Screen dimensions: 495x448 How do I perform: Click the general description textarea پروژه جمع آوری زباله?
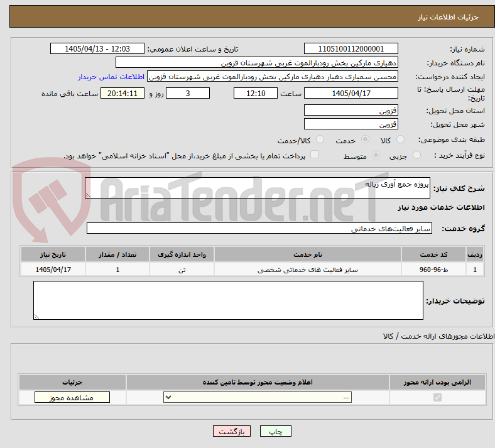(258, 188)
